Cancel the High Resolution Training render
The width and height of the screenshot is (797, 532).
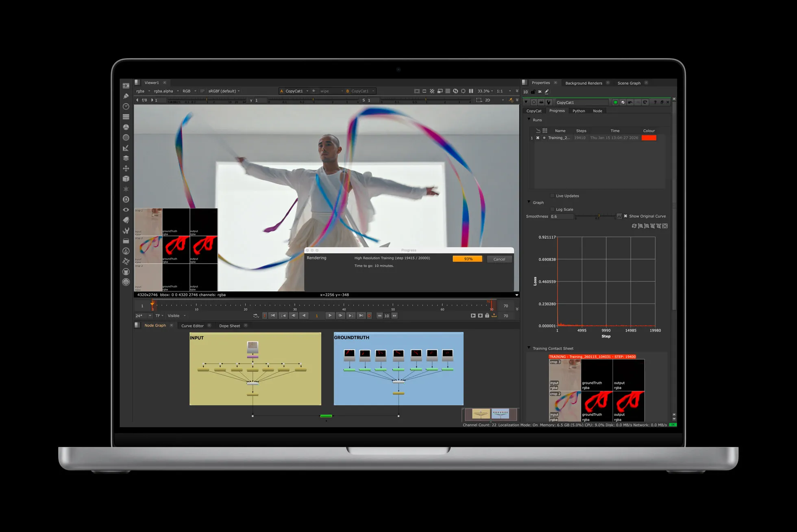point(499,259)
